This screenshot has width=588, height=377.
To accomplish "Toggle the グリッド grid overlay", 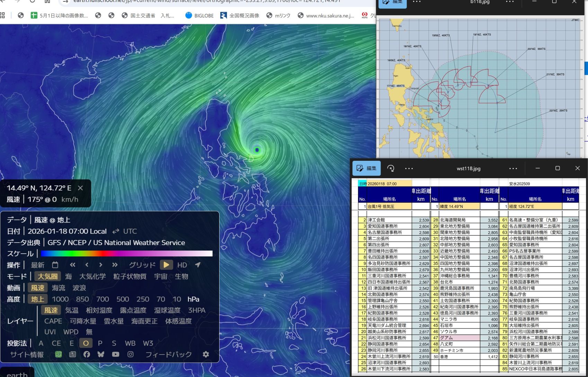I will click(142, 265).
